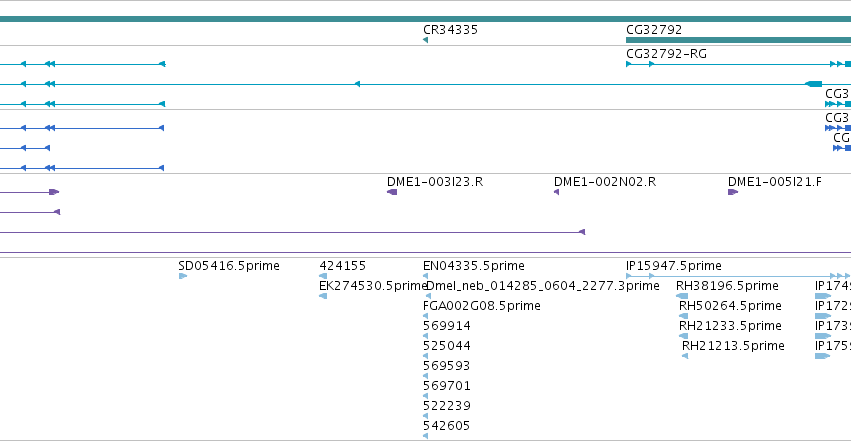The width and height of the screenshot is (851, 441).
Task: Select the 525044 feature label
Action: [x=447, y=346]
